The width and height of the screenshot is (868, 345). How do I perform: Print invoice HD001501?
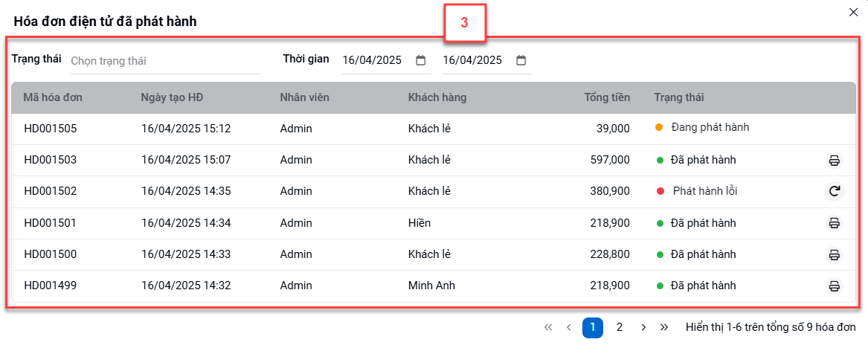(x=834, y=223)
